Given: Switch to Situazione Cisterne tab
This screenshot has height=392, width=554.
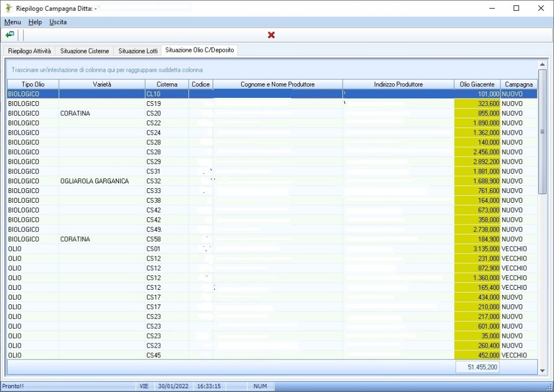Looking at the screenshot, I should [84, 51].
